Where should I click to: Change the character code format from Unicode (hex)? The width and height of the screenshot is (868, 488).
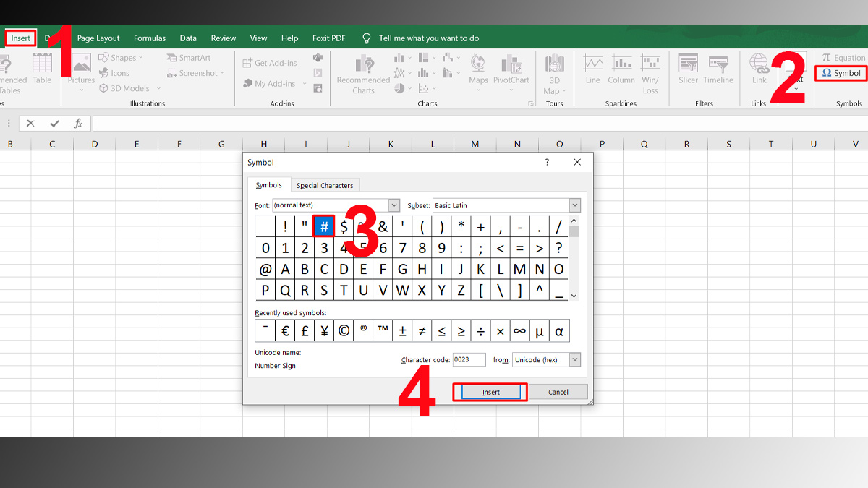575,359
